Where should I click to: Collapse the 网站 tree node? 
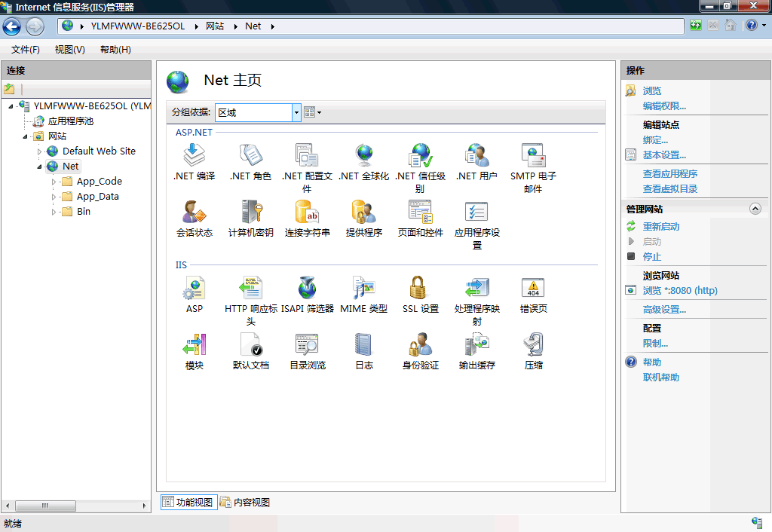(x=25, y=136)
